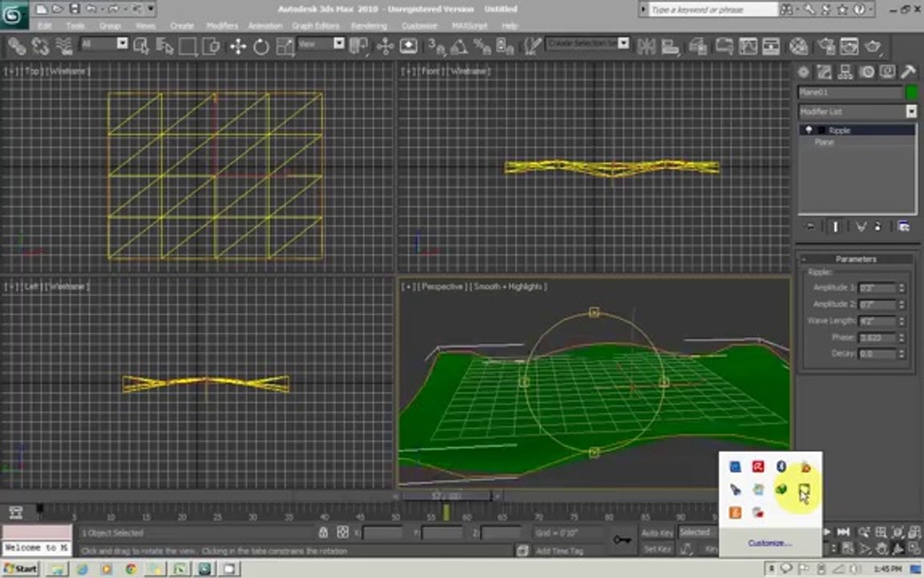Select the Move tool in main toolbar
Screen dimensions: 924x578
238,46
